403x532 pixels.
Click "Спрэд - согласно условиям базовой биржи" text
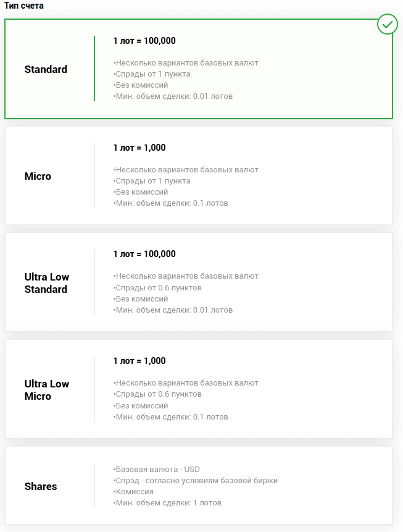(196, 481)
